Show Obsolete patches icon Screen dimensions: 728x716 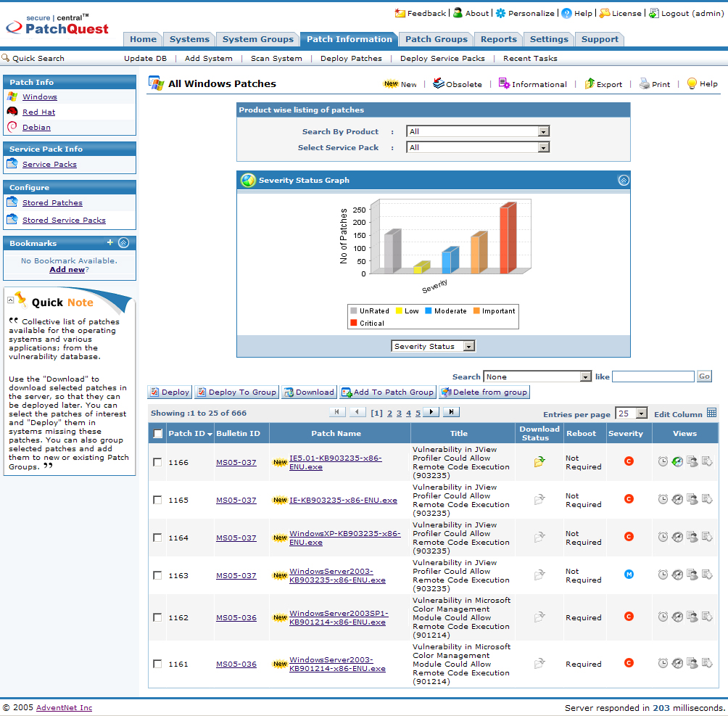[x=438, y=83]
